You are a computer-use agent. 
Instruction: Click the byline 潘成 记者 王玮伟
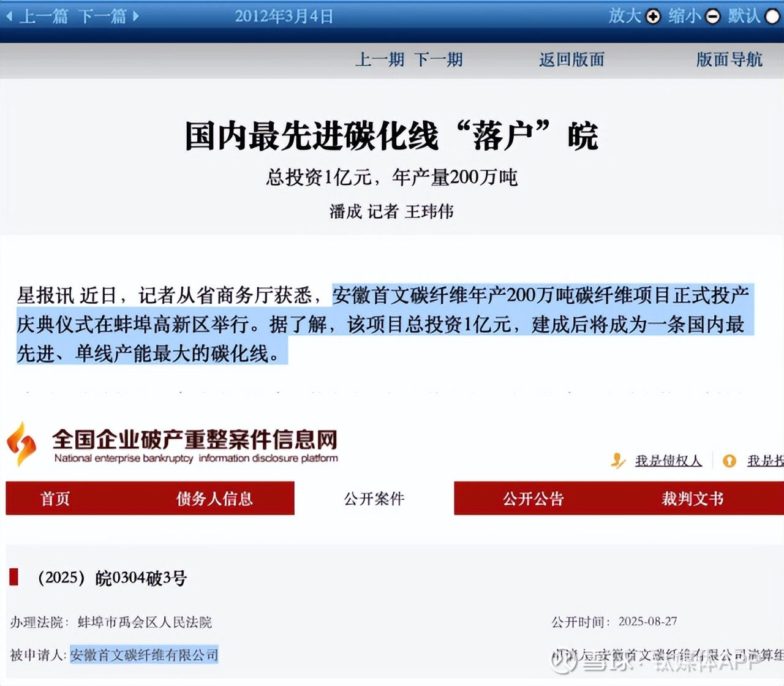pos(391,212)
